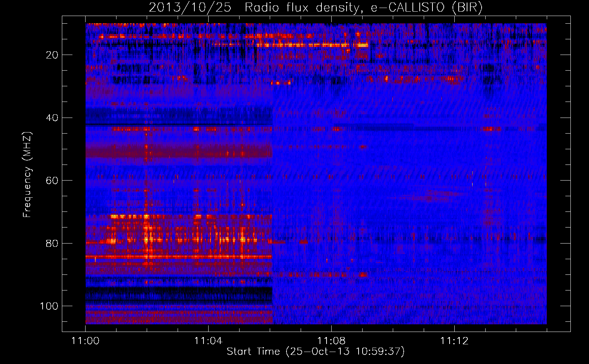Click the 11:04 time tick label
The width and height of the screenshot is (589, 364).
208,341
